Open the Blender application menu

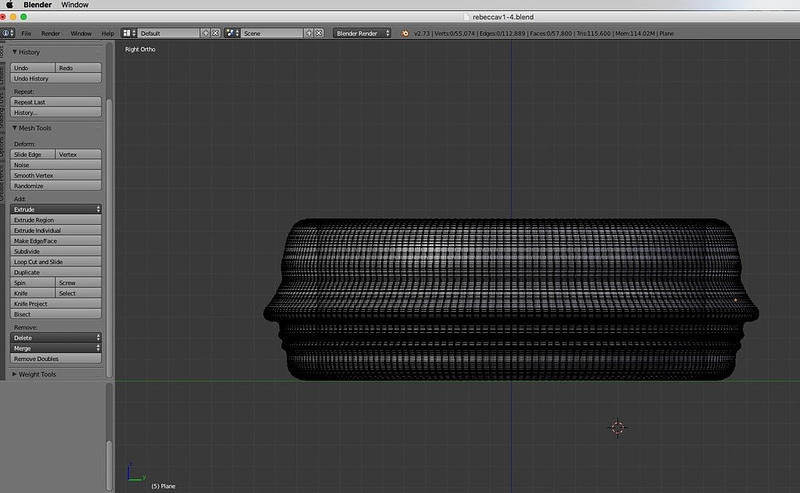[37, 5]
